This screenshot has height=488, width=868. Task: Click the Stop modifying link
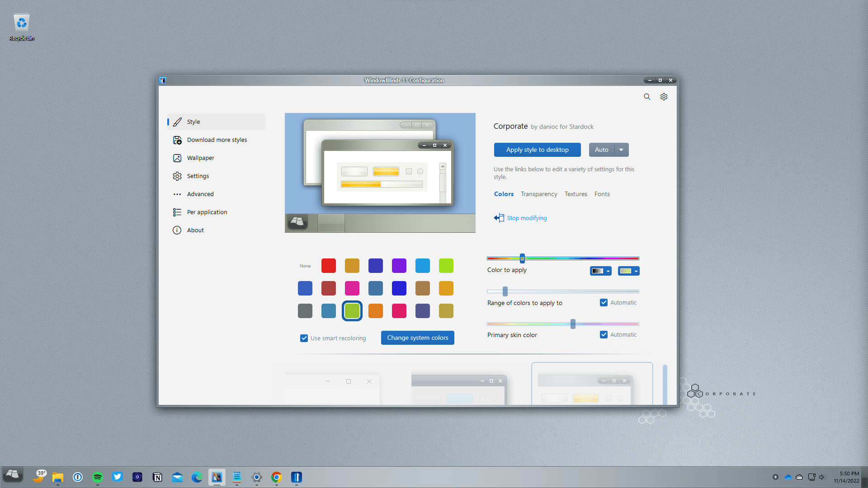coord(526,218)
